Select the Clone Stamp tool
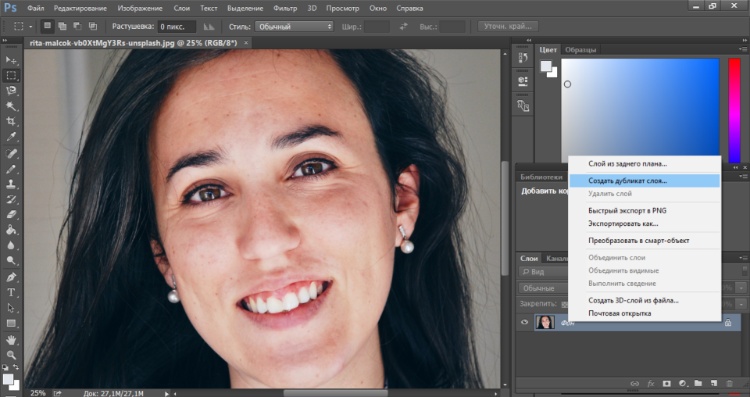This screenshot has width=750, height=397. [11, 185]
